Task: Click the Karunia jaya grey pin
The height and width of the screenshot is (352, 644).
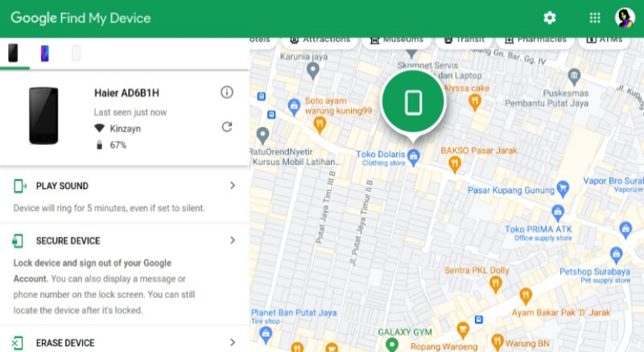Action: point(313,71)
